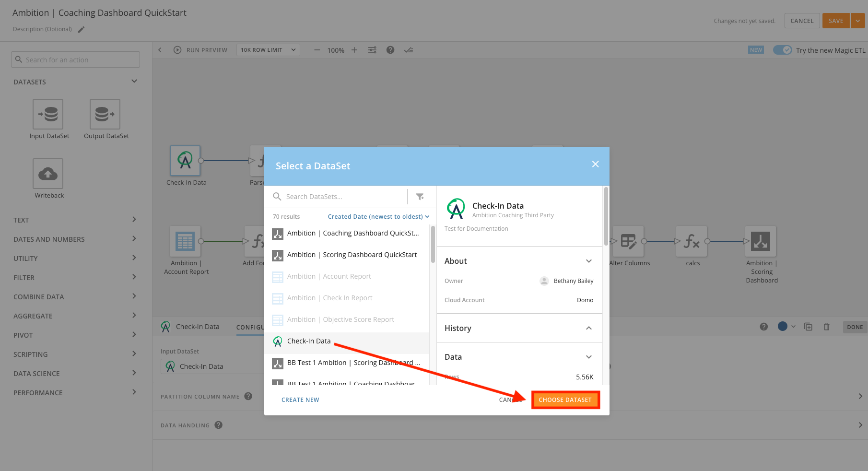868x471 pixels.
Task: Open the Save options dropdown arrow
Action: [858, 21]
